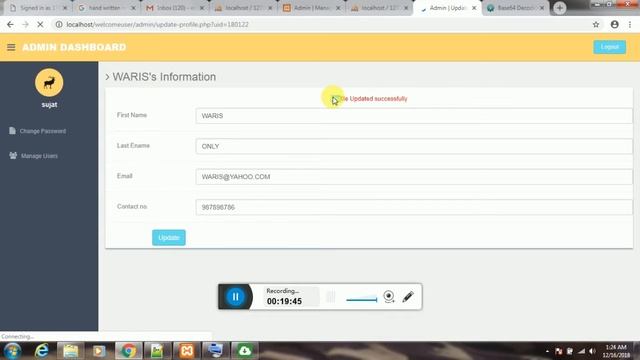Focus the First Name input field

[x=414, y=116]
